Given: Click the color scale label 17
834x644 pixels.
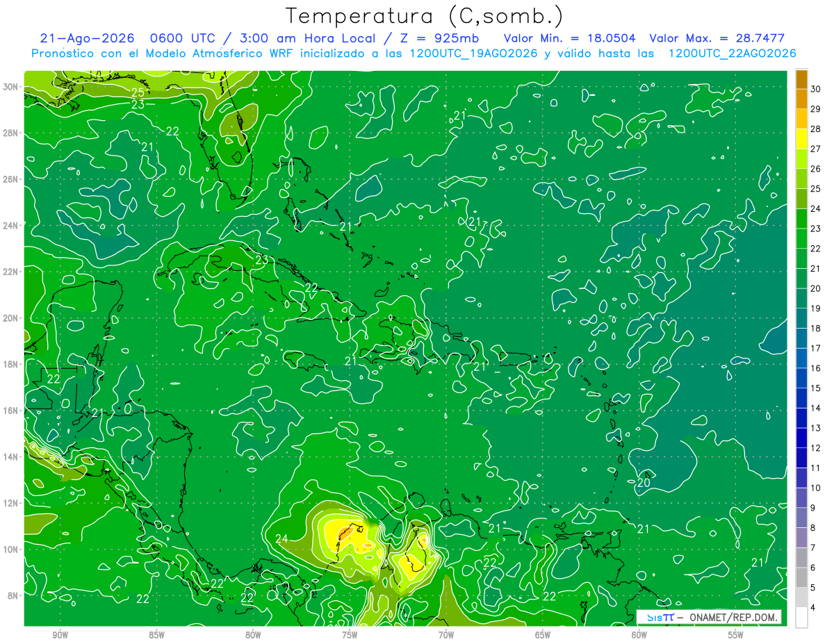Looking at the screenshot, I should pos(816,348).
